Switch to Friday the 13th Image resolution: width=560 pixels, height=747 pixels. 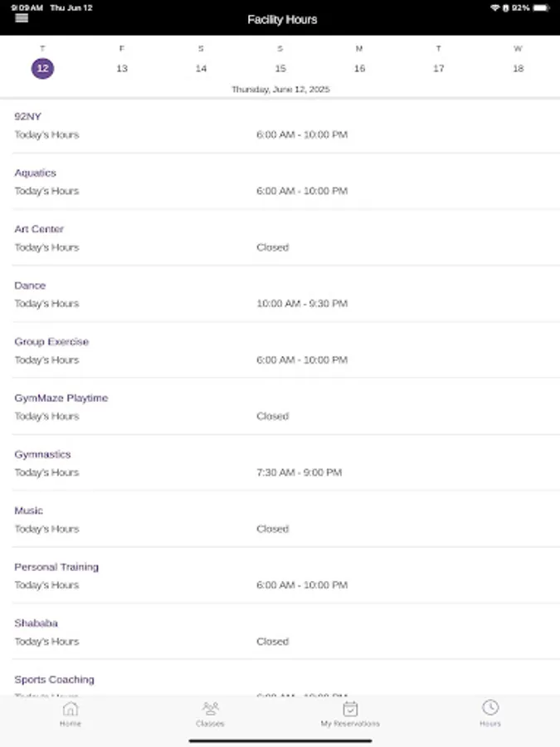121,68
